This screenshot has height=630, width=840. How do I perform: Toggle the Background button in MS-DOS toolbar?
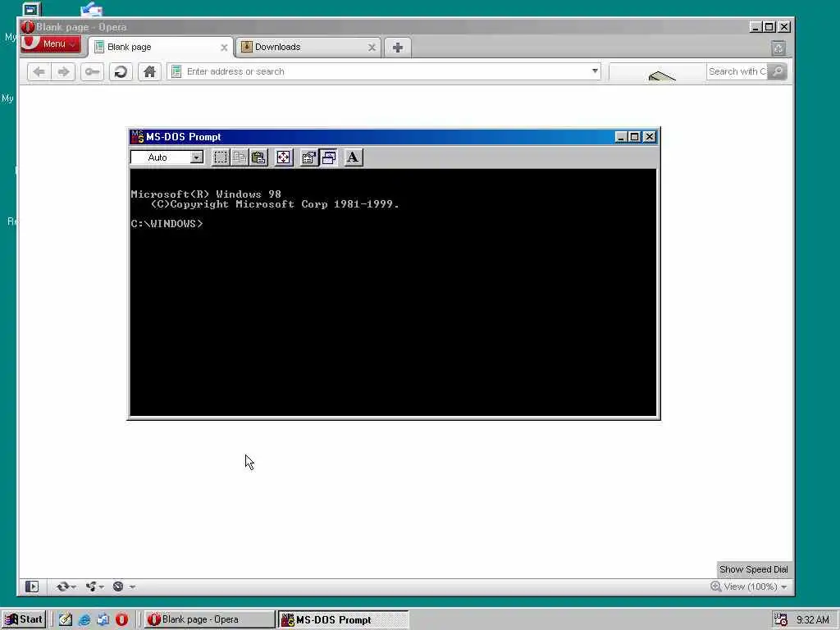pos(328,157)
